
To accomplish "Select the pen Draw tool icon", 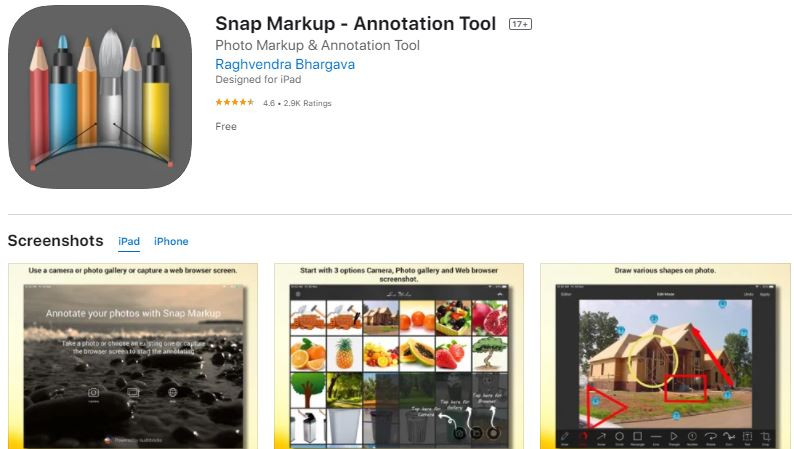I will [x=564, y=436].
